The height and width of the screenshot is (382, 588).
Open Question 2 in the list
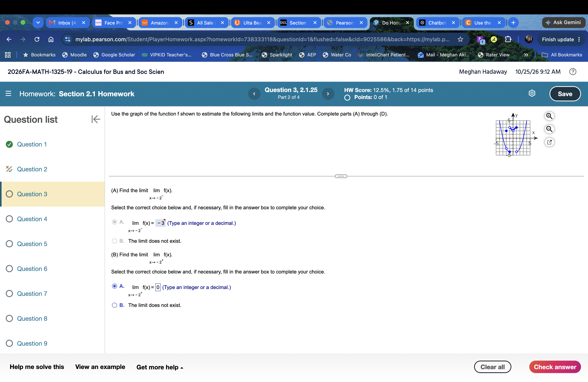[x=32, y=169]
